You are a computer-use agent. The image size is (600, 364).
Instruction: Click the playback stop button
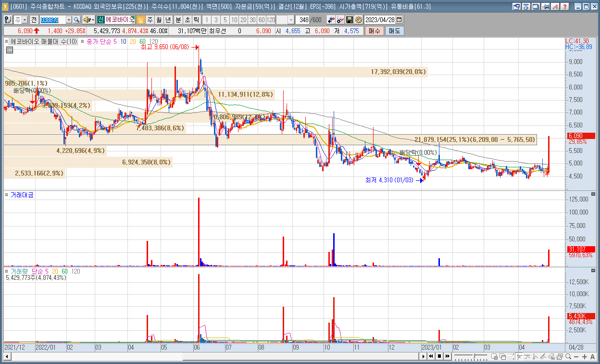point(439,357)
